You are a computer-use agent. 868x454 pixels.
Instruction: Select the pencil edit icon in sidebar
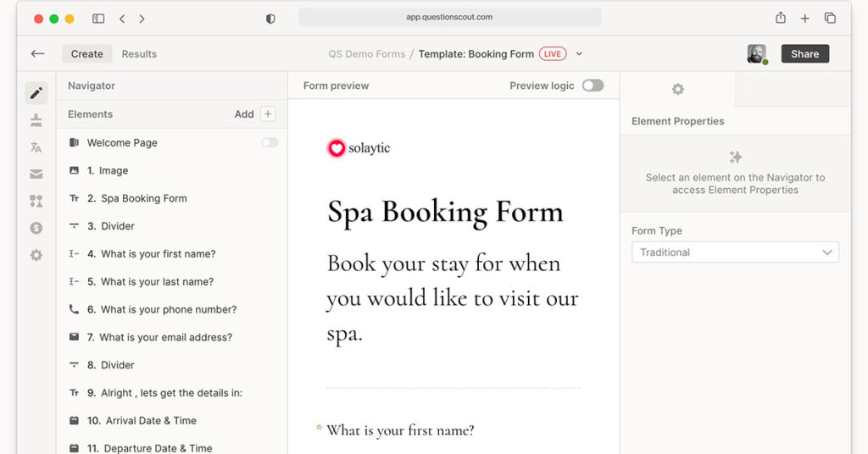point(36,93)
